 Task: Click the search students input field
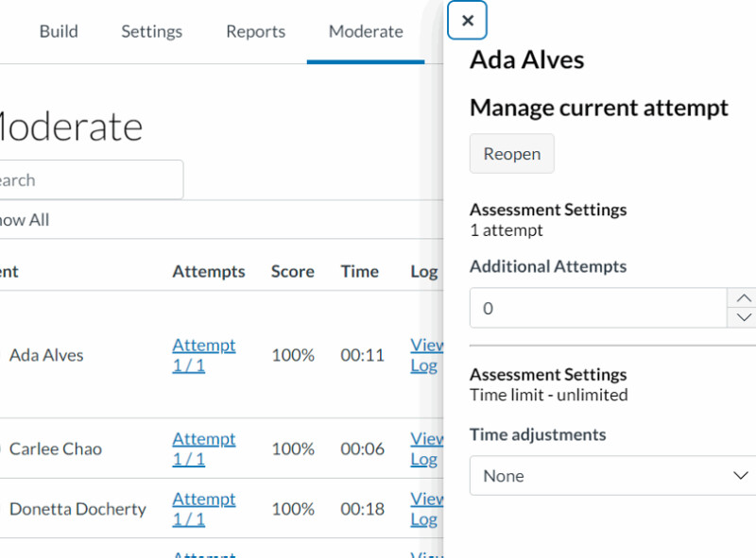tap(90, 179)
